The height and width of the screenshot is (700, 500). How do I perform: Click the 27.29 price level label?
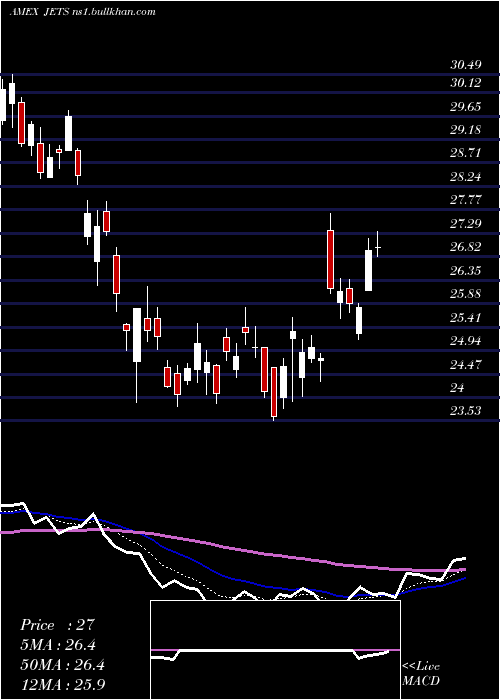(466, 223)
